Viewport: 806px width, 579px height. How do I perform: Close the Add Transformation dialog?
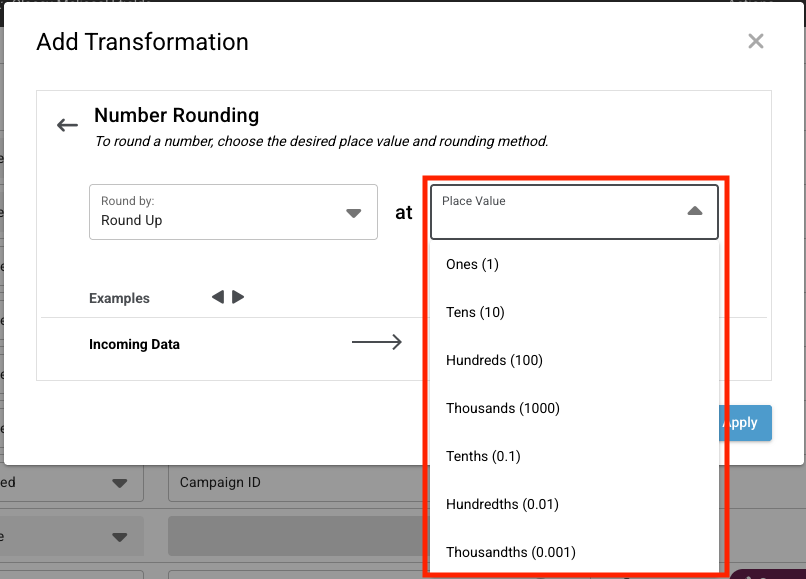point(756,41)
